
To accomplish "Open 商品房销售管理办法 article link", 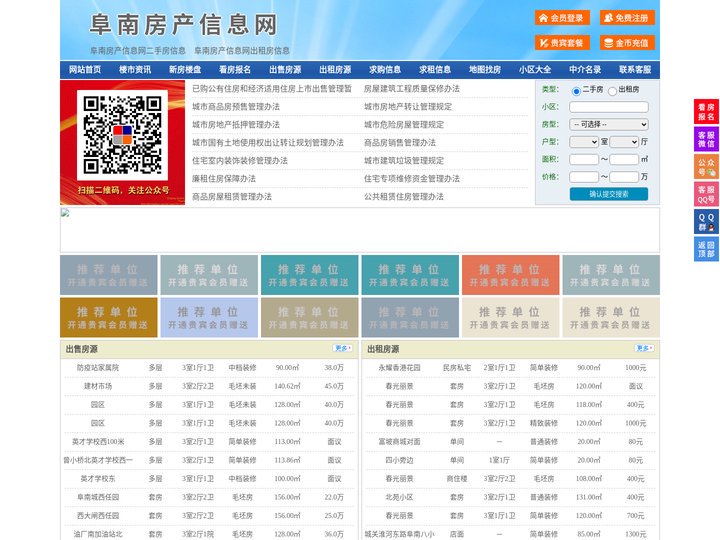I will pos(400,142).
